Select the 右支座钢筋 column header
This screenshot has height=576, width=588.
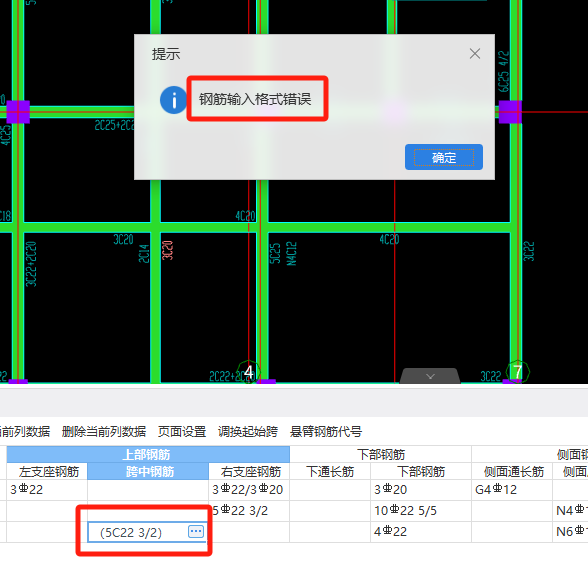point(249,471)
